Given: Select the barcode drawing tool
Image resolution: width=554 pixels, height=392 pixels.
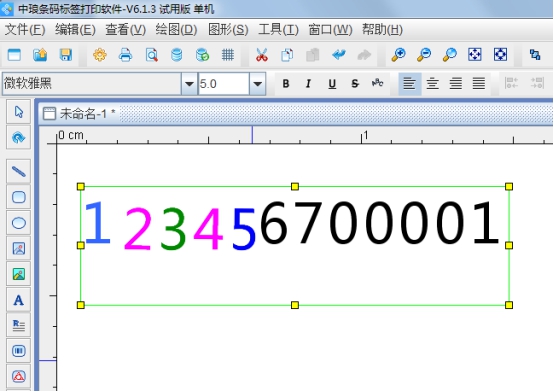Looking at the screenshot, I should click(x=18, y=351).
